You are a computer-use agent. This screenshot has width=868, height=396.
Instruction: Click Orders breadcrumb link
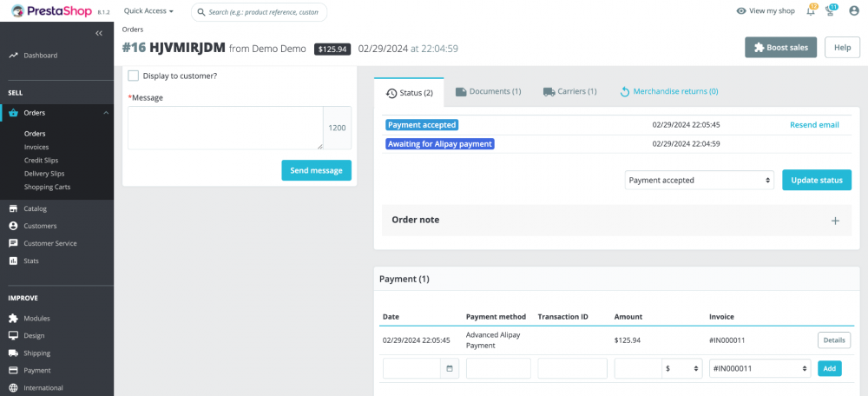tap(132, 30)
